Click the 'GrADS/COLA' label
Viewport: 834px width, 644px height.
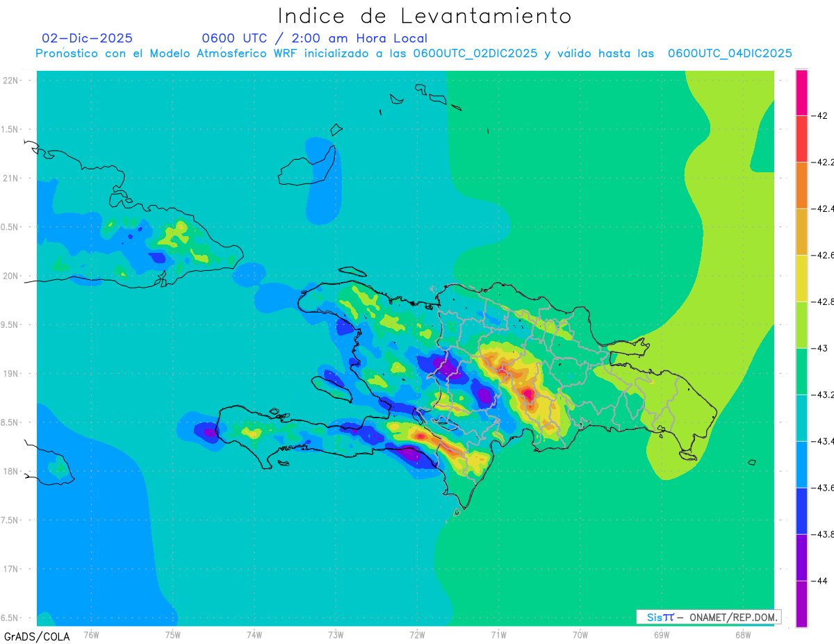click(x=36, y=636)
